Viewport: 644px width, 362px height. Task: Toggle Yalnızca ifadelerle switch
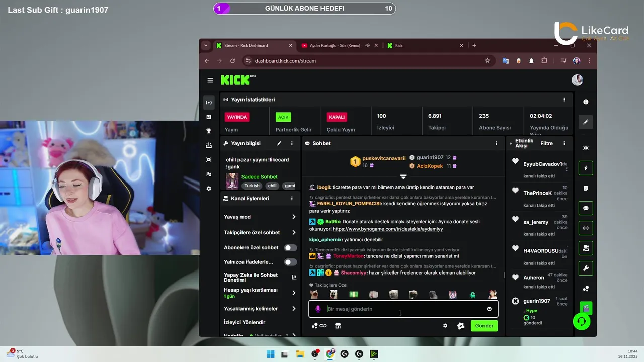pos(290,262)
